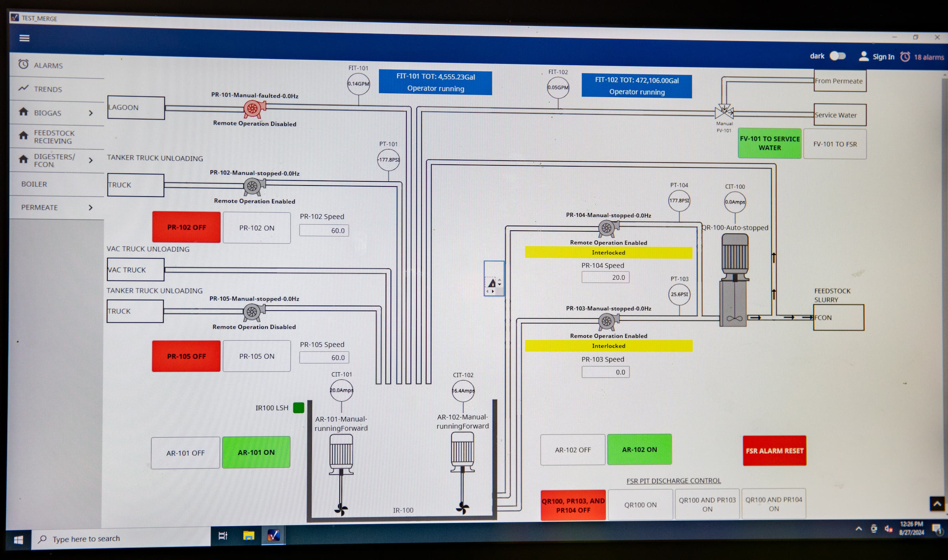Select the AR-101 agitator motor graphic
Image resolution: width=948 pixels, height=560 pixels.
point(341,474)
